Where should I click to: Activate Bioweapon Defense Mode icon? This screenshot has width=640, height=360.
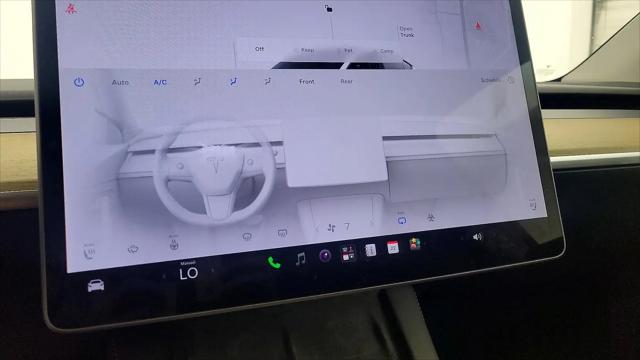(x=431, y=217)
